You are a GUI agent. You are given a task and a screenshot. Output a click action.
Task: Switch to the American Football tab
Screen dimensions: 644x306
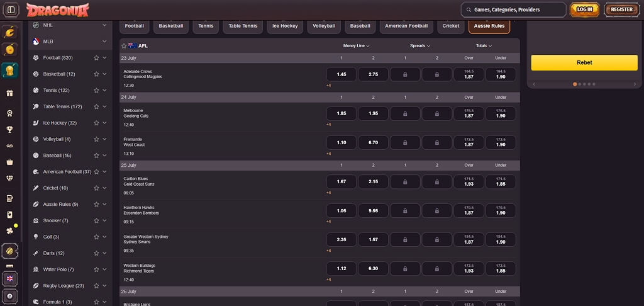point(406,26)
